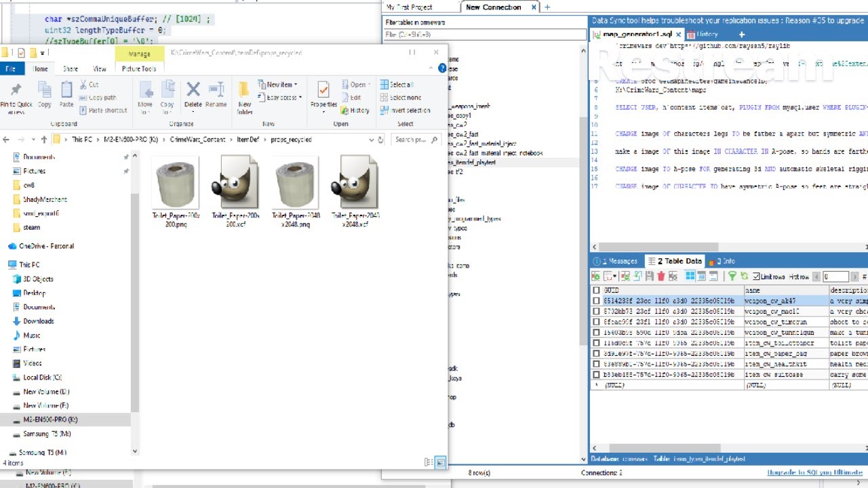Viewport: 868px width, 488px height.
Task: Click the green refresh icon beside the filter
Action: tap(745, 277)
